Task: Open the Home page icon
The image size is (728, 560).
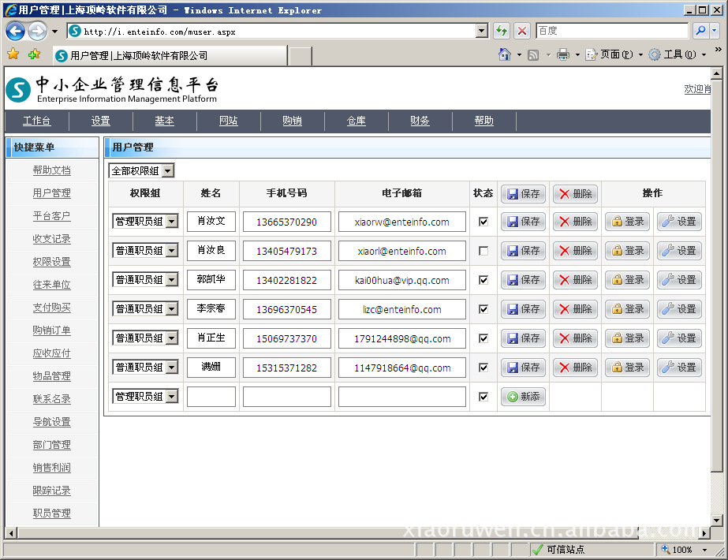Action: pos(505,54)
